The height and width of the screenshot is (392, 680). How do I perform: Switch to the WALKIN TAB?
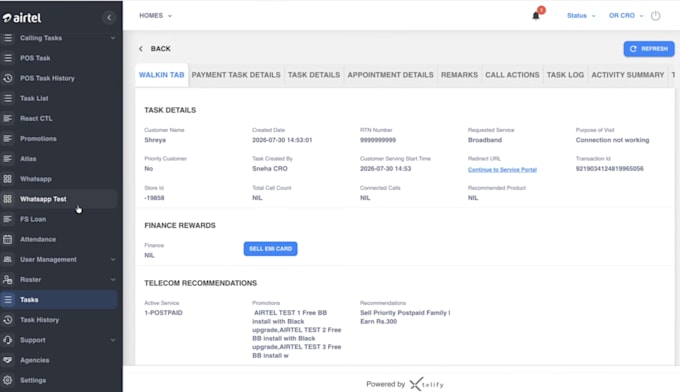coord(161,75)
